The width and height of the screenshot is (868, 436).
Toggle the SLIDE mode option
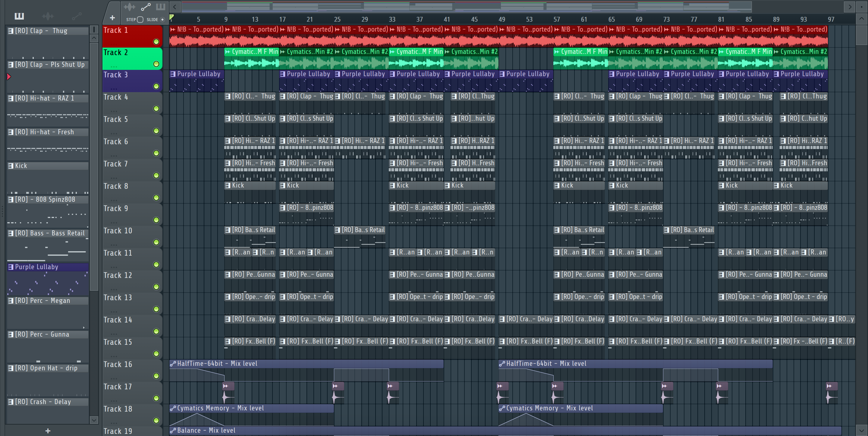[x=162, y=20]
